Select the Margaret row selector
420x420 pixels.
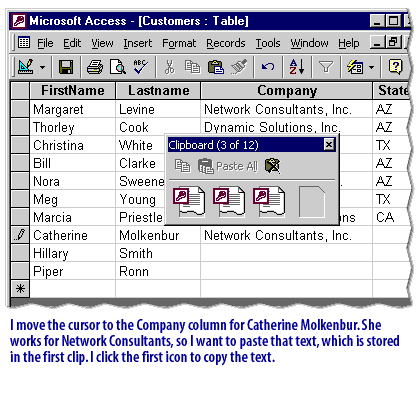[x=20, y=109]
